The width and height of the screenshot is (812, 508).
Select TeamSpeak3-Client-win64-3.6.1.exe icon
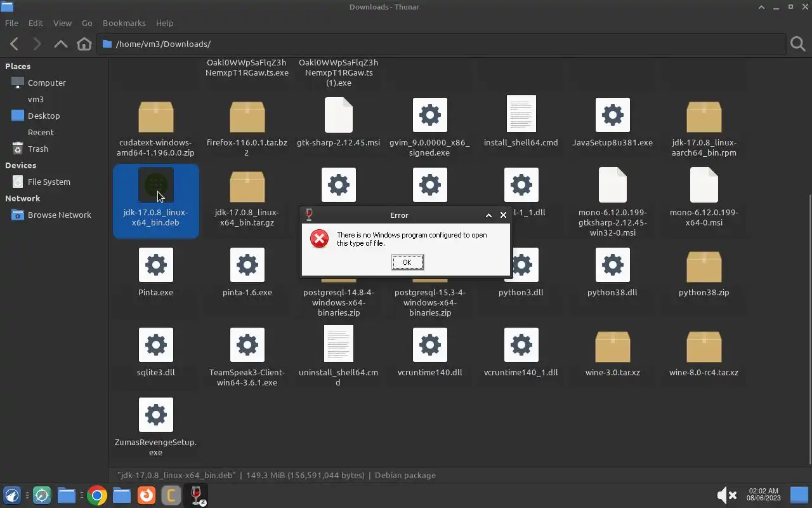coord(247,345)
